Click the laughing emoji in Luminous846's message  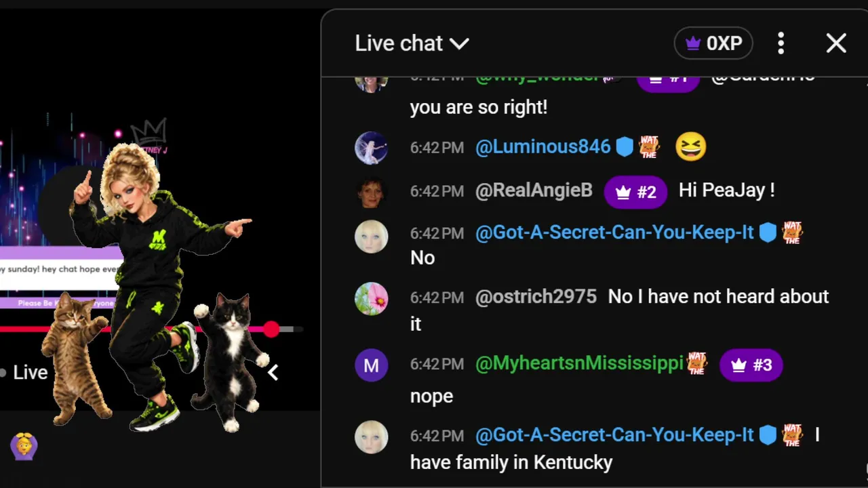(x=691, y=147)
